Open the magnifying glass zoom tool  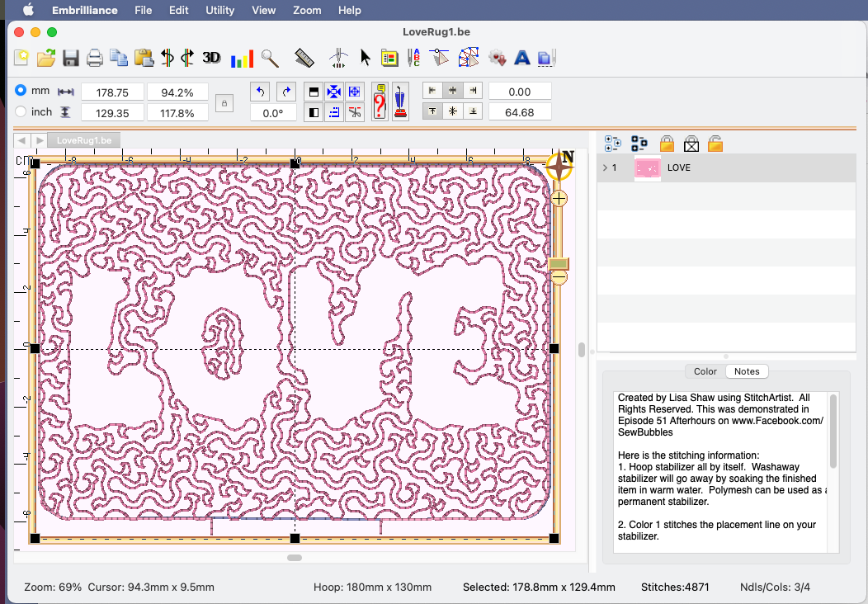point(270,58)
